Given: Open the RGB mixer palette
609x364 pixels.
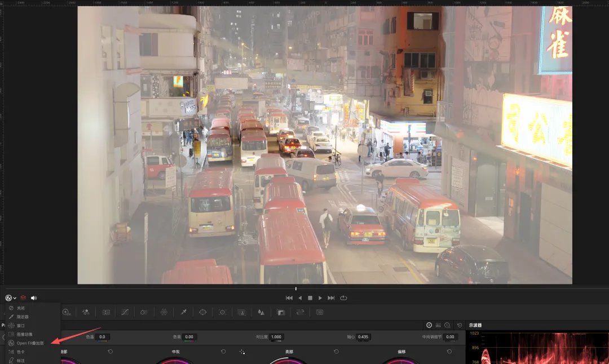Looking at the screenshot, I should pyautogui.click(x=86, y=312).
